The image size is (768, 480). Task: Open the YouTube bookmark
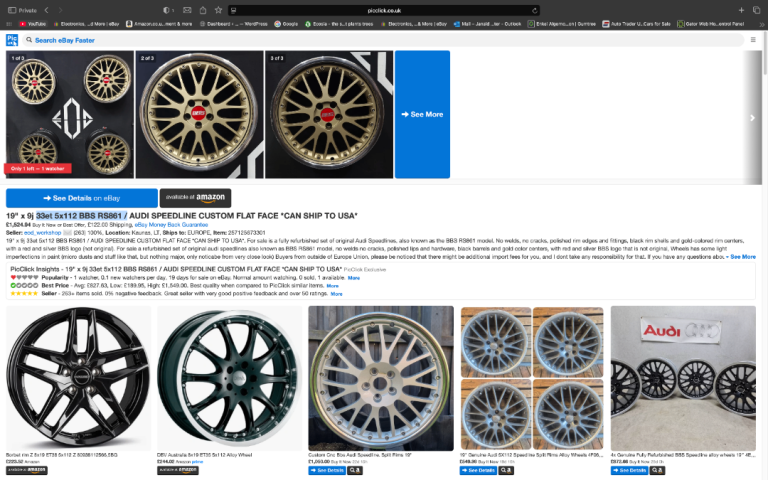pos(33,24)
